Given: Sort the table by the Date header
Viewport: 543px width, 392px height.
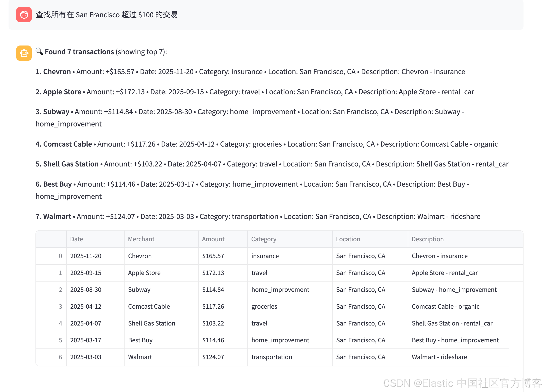Looking at the screenshot, I should coord(95,239).
